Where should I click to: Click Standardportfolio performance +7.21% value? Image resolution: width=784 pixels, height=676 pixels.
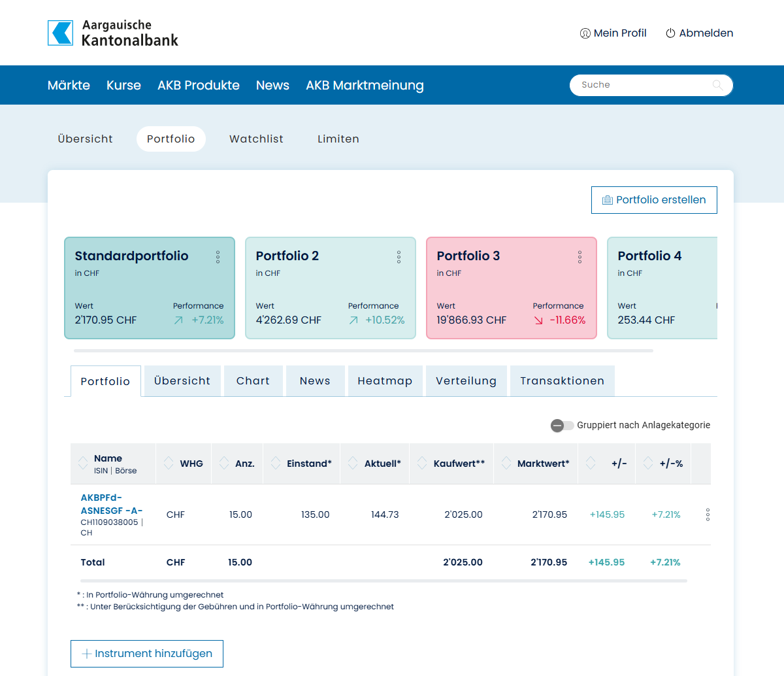[207, 320]
